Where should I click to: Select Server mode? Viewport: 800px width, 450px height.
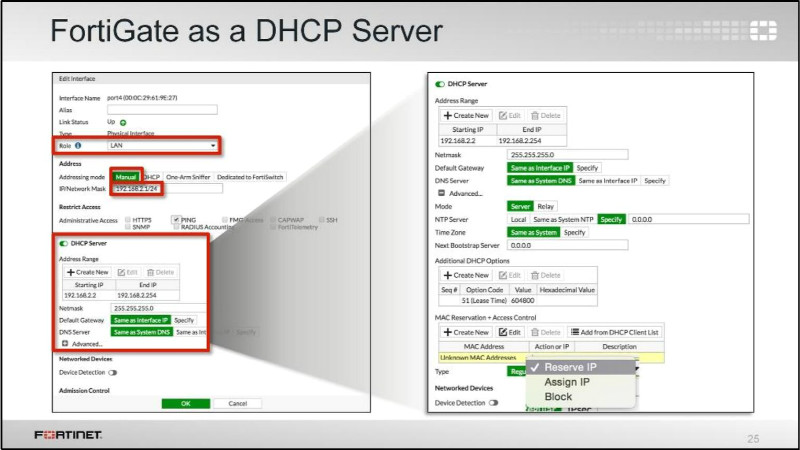coord(520,207)
